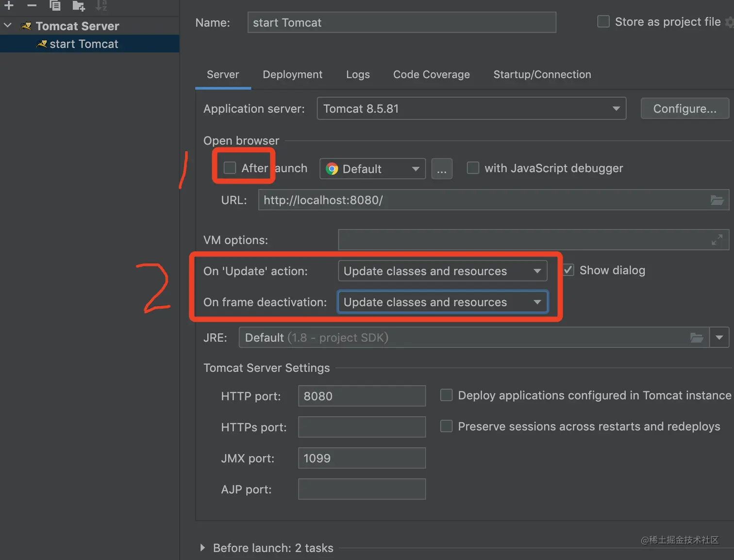The image size is (734, 560).
Task: Open the Startup/Connection tab
Action: [542, 75]
